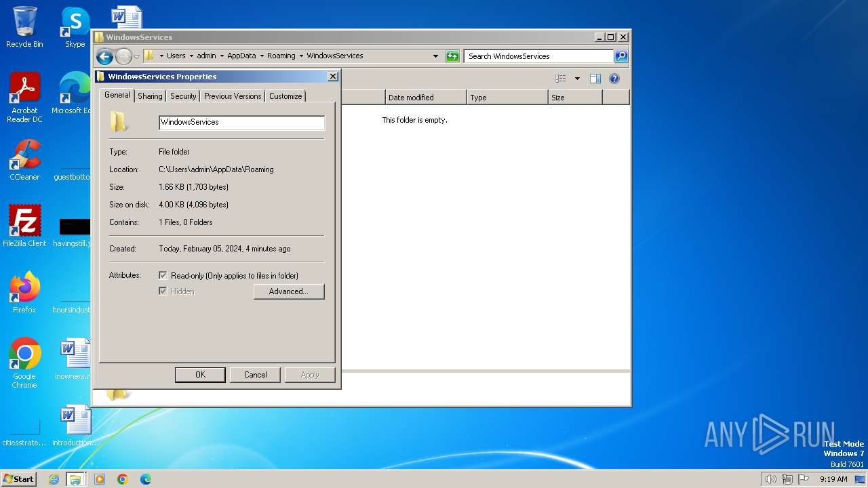
Task: Open the CCleaner desktop icon
Action: click(24, 160)
